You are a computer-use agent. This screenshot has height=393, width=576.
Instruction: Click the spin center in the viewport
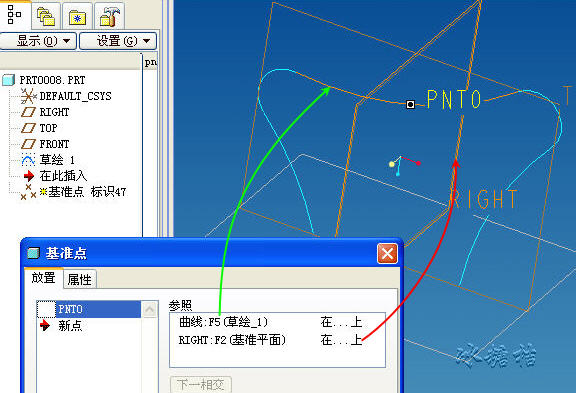pos(404,165)
